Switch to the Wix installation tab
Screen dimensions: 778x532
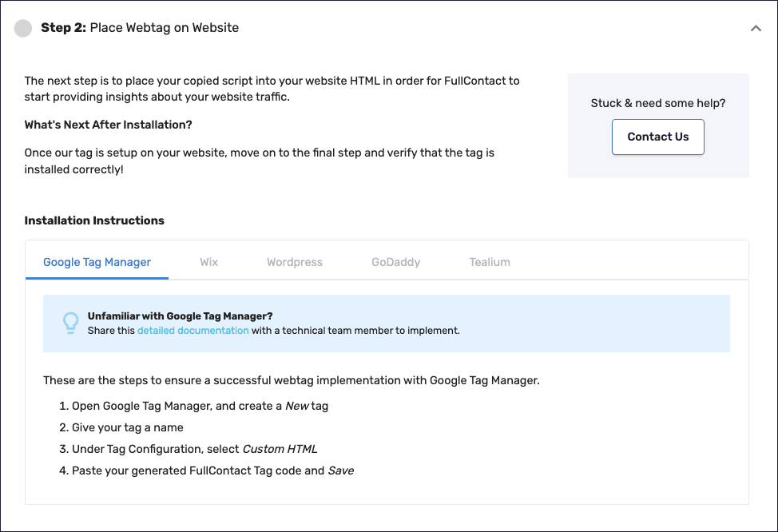point(208,261)
